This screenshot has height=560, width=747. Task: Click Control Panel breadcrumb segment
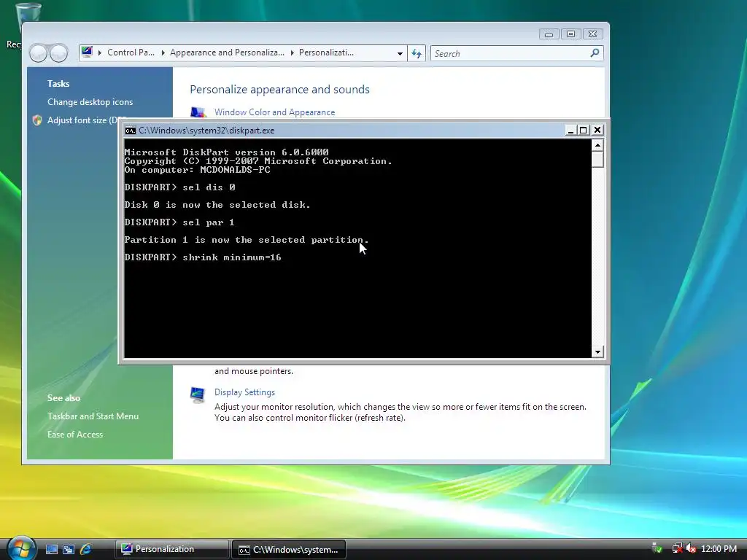click(131, 52)
